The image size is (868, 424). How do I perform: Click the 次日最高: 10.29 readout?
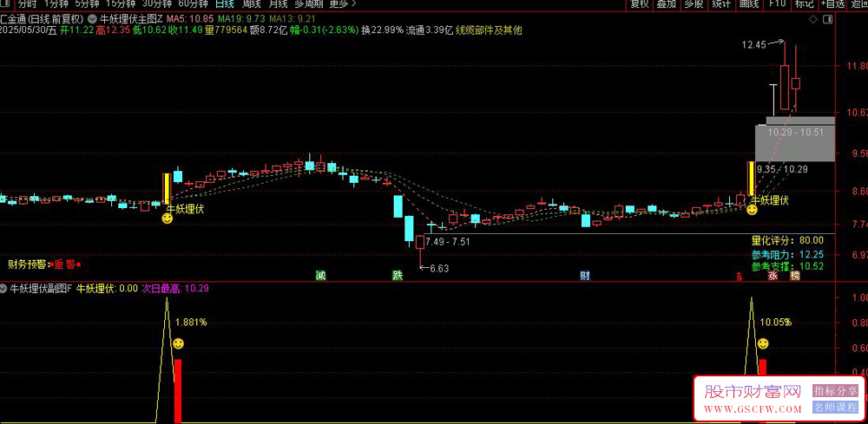click(175, 288)
